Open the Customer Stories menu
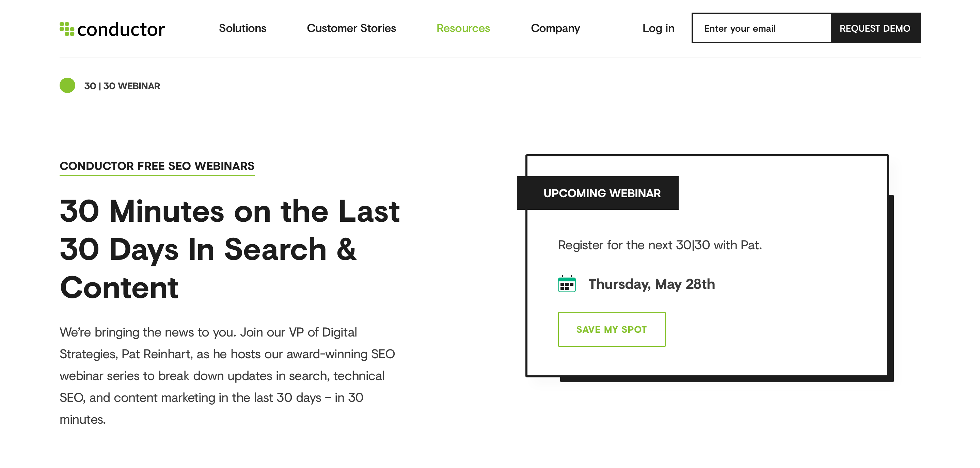The height and width of the screenshot is (468, 980). (351, 28)
